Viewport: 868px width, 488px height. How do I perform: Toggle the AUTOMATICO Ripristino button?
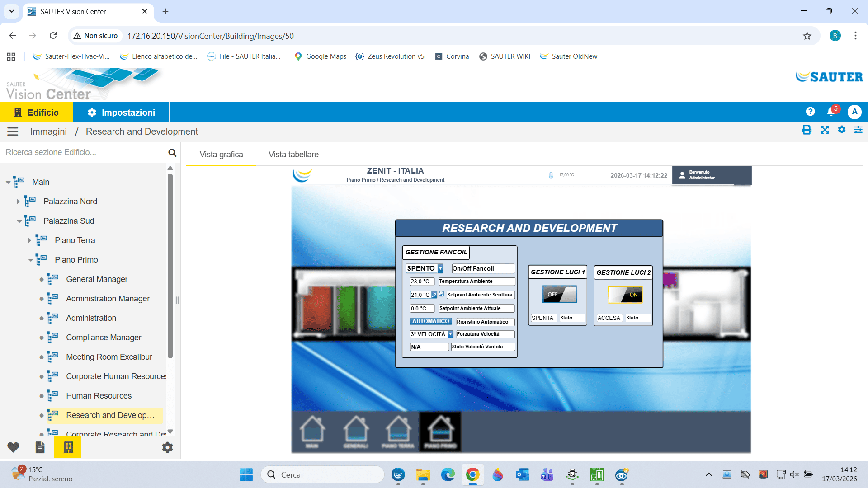pos(430,321)
